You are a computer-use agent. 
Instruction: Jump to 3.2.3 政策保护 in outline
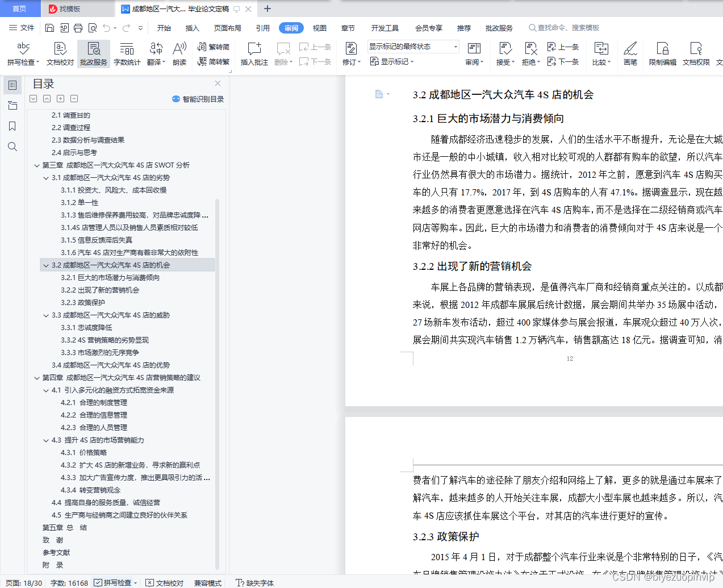coord(83,303)
